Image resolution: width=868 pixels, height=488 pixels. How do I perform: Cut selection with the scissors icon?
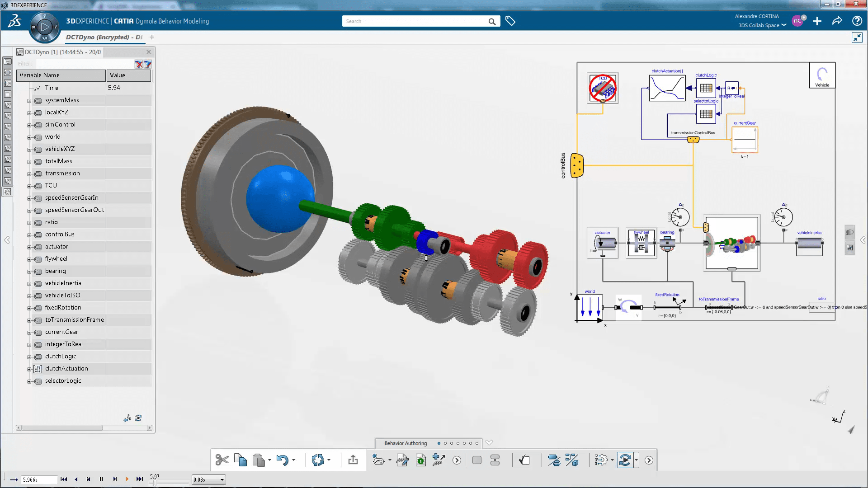pyautogui.click(x=222, y=460)
